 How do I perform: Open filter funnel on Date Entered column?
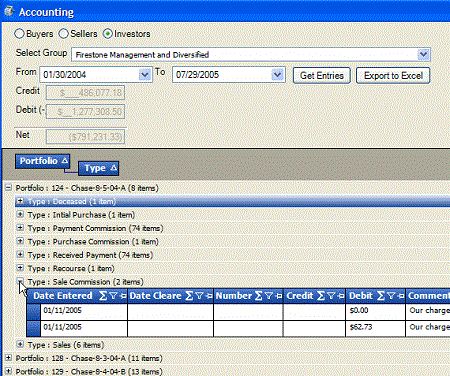click(114, 296)
